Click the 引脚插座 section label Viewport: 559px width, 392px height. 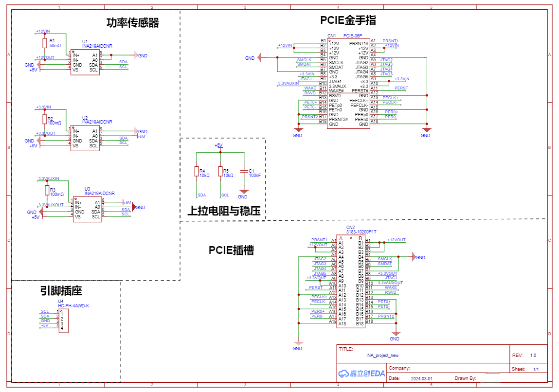click(x=61, y=291)
